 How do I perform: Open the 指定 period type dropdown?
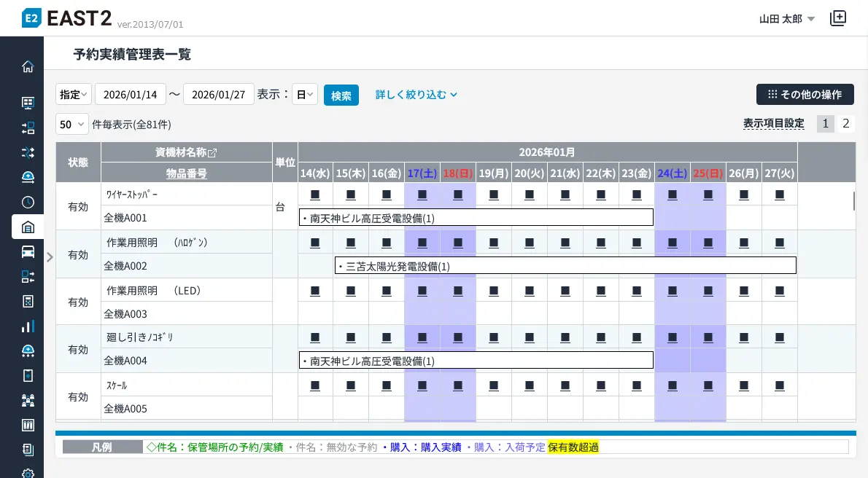tap(74, 95)
